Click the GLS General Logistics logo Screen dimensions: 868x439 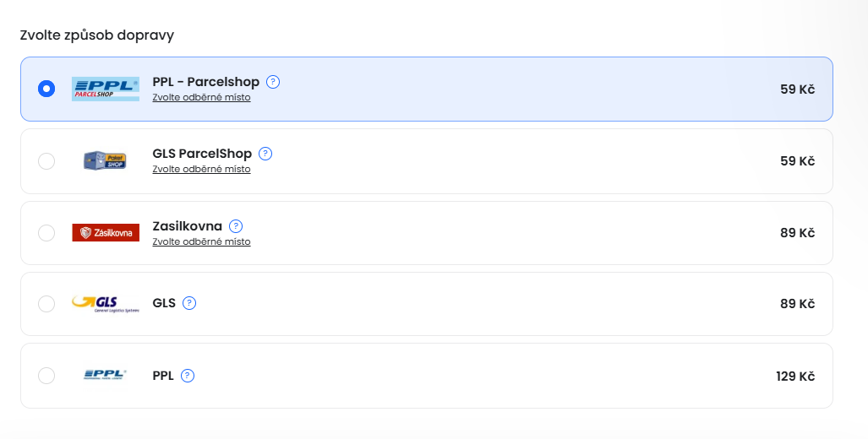click(106, 304)
